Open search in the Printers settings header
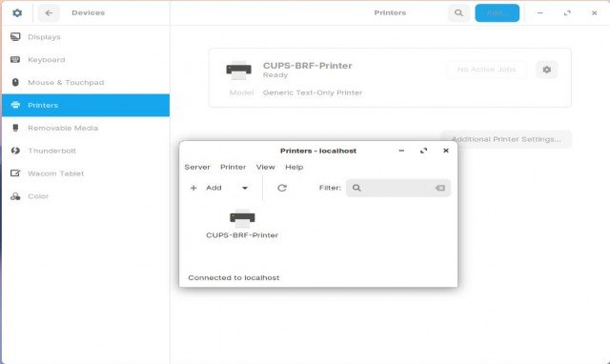Viewport: 610px width, 364px height. 458,12
